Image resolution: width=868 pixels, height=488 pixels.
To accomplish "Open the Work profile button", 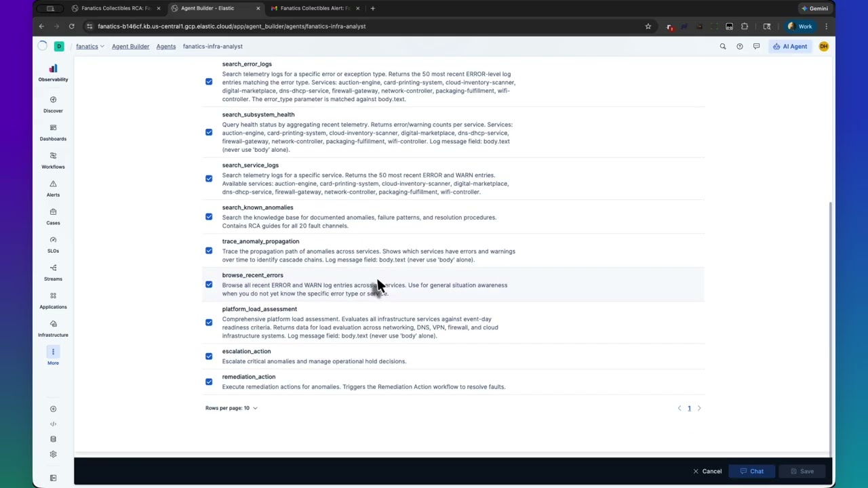I will pyautogui.click(x=800, y=26).
